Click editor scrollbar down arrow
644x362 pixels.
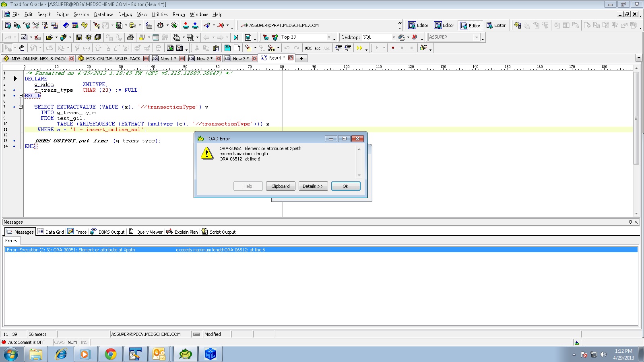[636, 214]
